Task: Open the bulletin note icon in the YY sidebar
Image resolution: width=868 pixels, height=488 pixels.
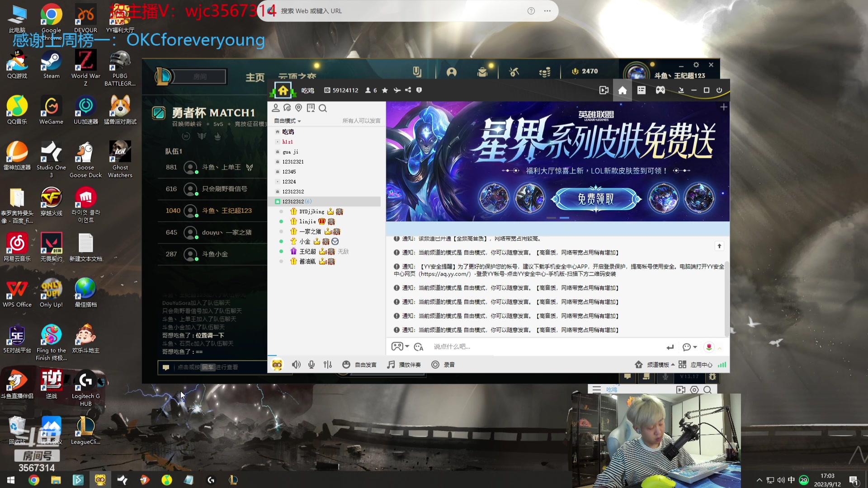Action: pyautogui.click(x=311, y=108)
